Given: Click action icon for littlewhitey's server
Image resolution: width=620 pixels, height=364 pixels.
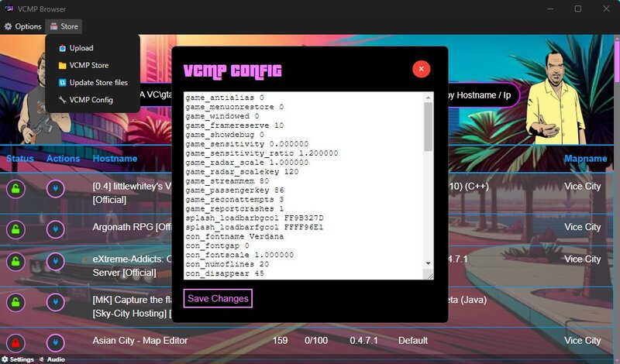Looking at the screenshot, I should pyautogui.click(x=55, y=189).
